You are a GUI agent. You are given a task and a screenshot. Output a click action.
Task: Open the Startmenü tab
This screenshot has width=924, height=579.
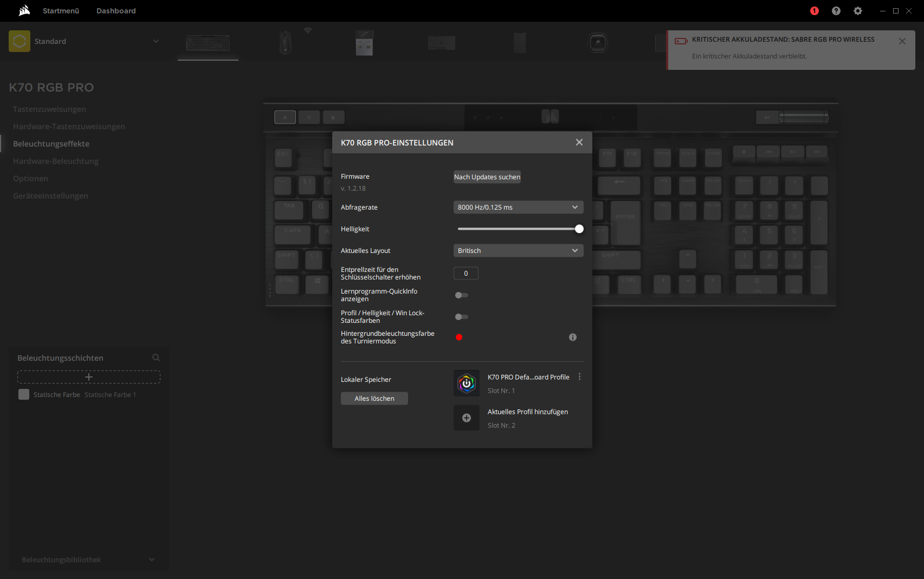(x=61, y=11)
